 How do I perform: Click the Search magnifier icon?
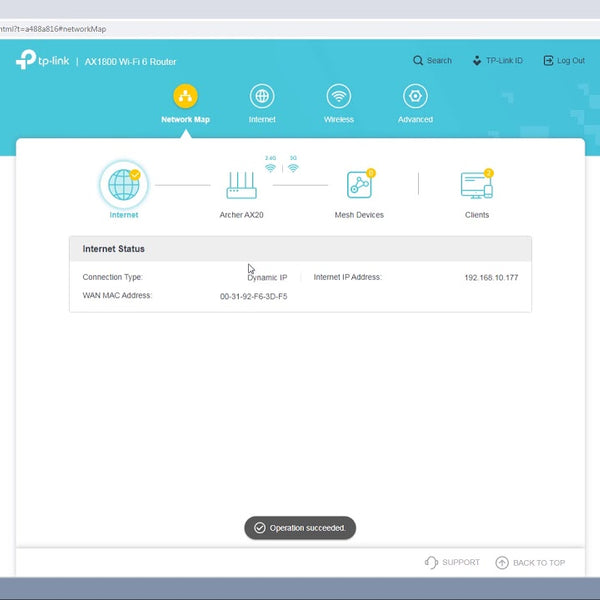pyautogui.click(x=418, y=60)
